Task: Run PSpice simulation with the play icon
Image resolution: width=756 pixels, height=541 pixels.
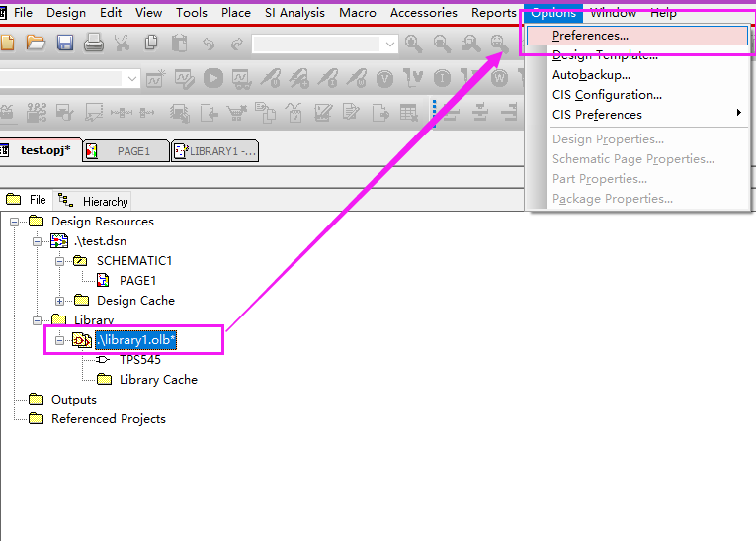Action: (x=213, y=78)
